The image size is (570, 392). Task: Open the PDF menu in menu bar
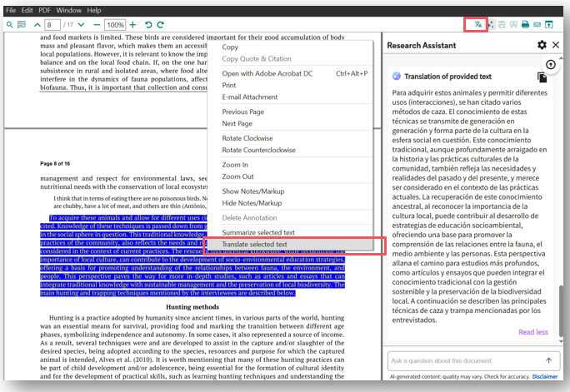pyautogui.click(x=43, y=10)
